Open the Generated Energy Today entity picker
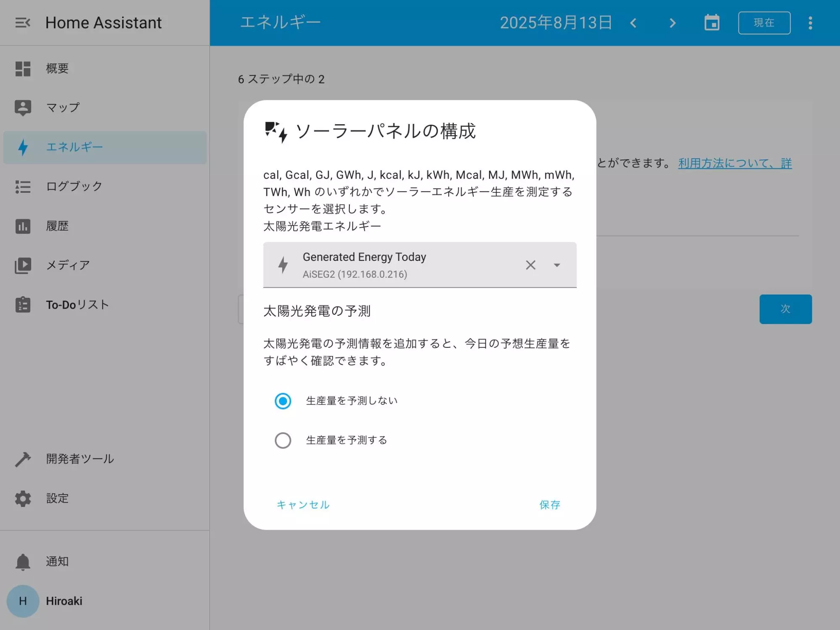Viewport: 840px width, 630px height. pyautogui.click(x=420, y=265)
